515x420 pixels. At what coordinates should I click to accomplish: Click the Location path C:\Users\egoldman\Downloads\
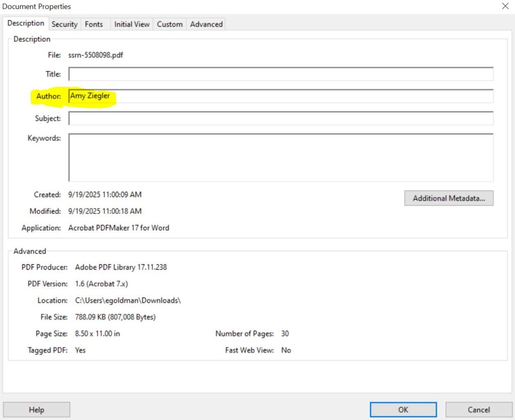128,300
